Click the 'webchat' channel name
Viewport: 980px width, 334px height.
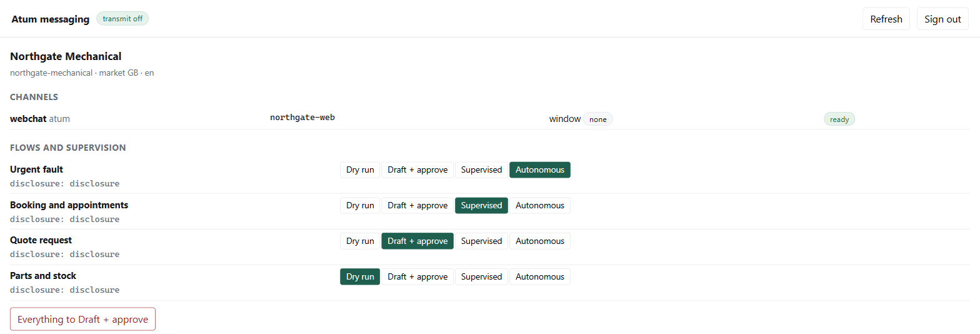point(28,118)
